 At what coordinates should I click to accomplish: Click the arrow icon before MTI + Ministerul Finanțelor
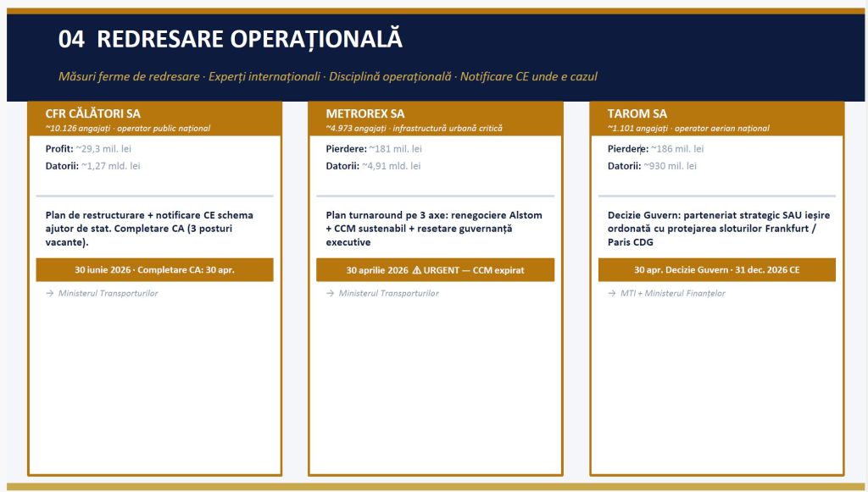tap(612, 294)
